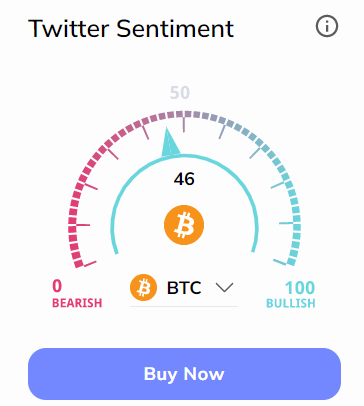Image resolution: width=364 pixels, height=406 pixels.
Task: Click the sentiment score value 46
Action: [184, 179]
